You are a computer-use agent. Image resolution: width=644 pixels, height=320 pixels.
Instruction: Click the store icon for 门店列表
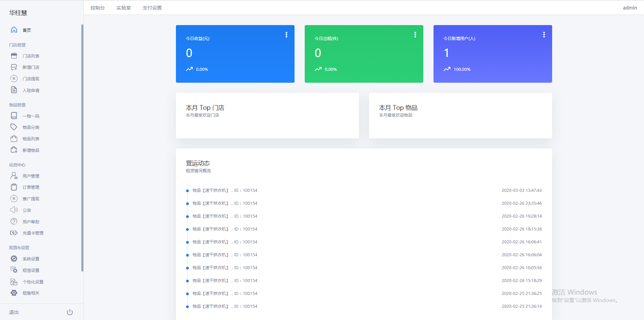(14, 56)
